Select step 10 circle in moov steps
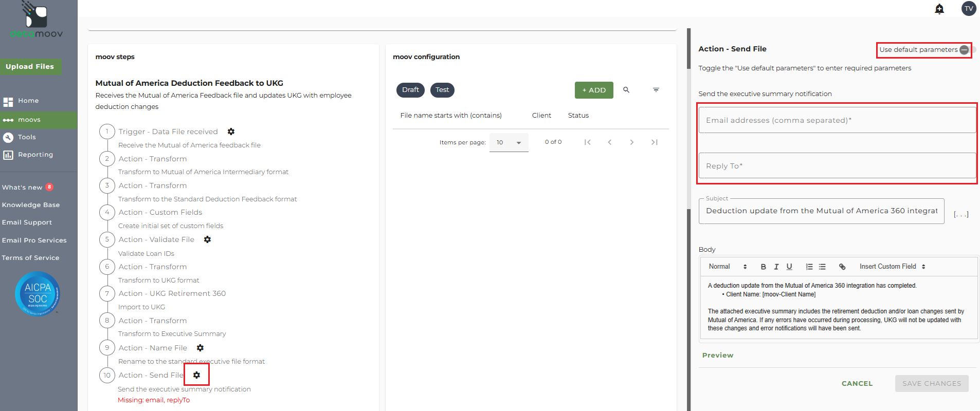Image resolution: width=980 pixels, height=411 pixels. (107, 375)
